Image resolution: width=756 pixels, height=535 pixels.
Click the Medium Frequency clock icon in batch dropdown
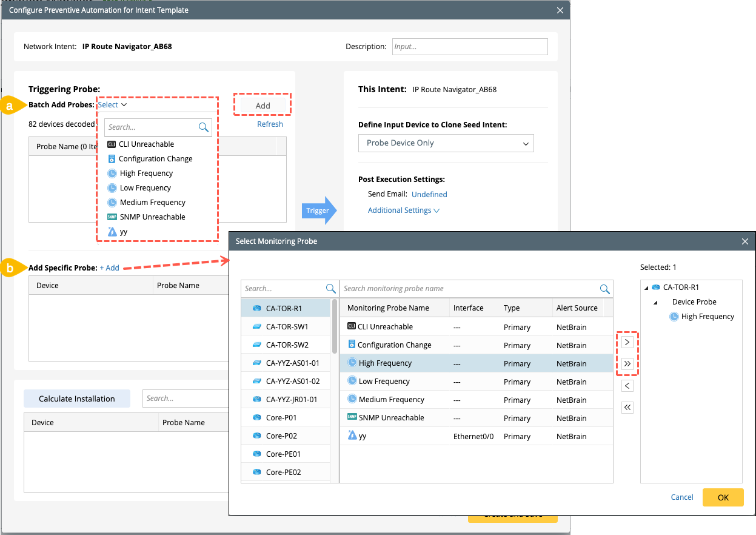[x=112, y=203]
